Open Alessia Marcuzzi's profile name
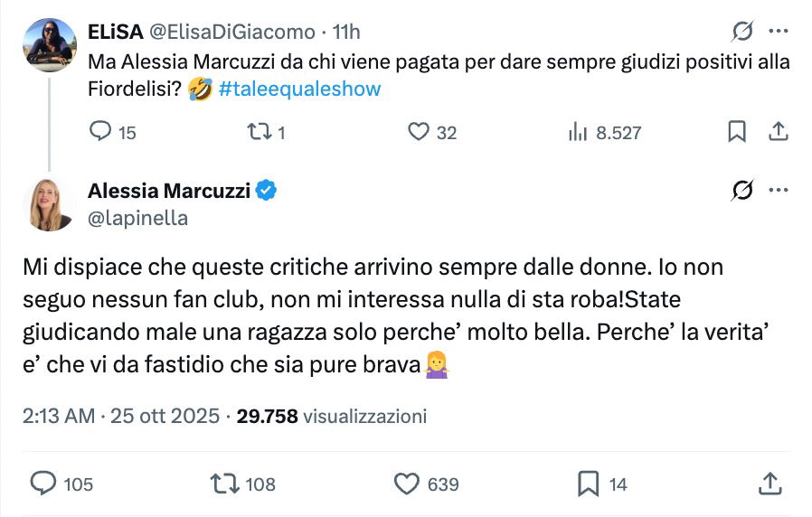Image resolution: width=812 pixels, height=517 pixels. 169,191
